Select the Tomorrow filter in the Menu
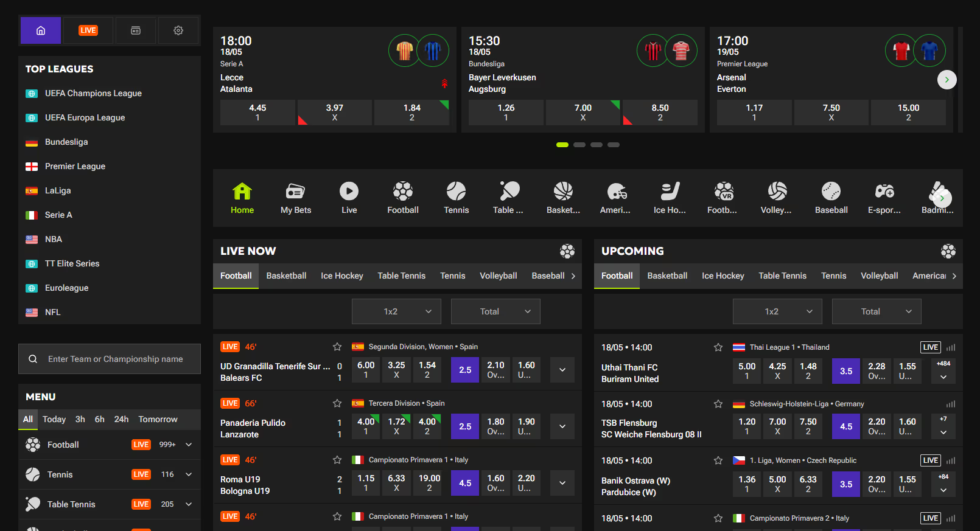This screenshot has width=980, height=531. point(158,419)
